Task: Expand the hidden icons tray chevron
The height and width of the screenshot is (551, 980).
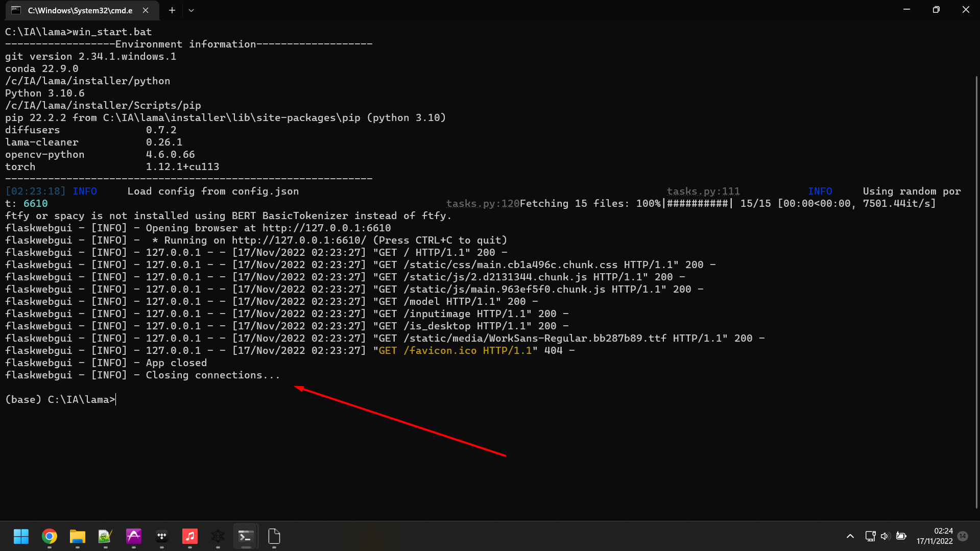Action: tap(850, 536)
